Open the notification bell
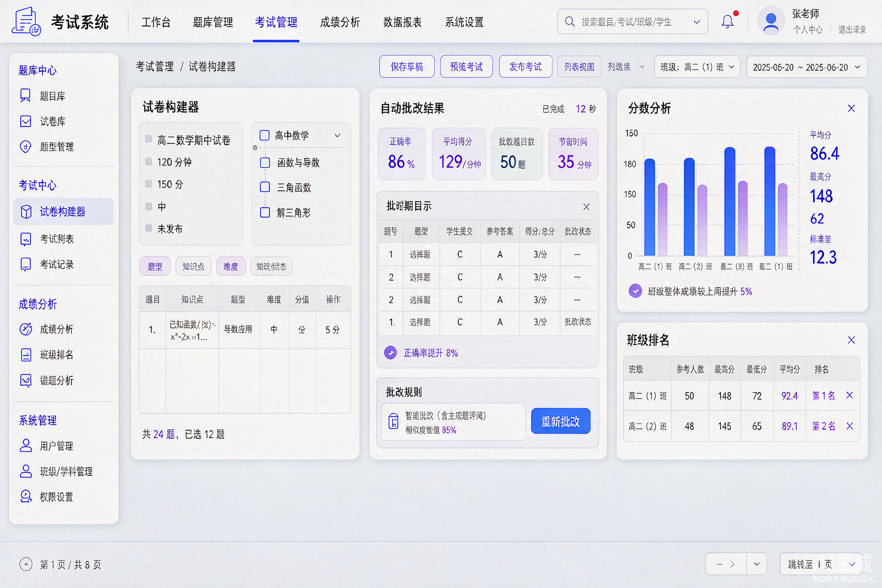This screenshot has width=882, height=588. pyautogui.click(x=728, y=22)
